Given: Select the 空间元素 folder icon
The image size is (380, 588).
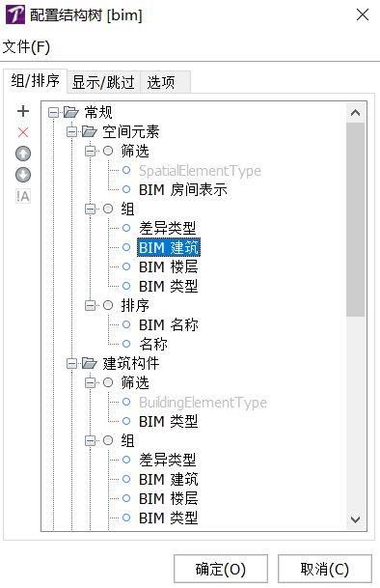Looking at the screenshot, I should (x=89, y=131).
